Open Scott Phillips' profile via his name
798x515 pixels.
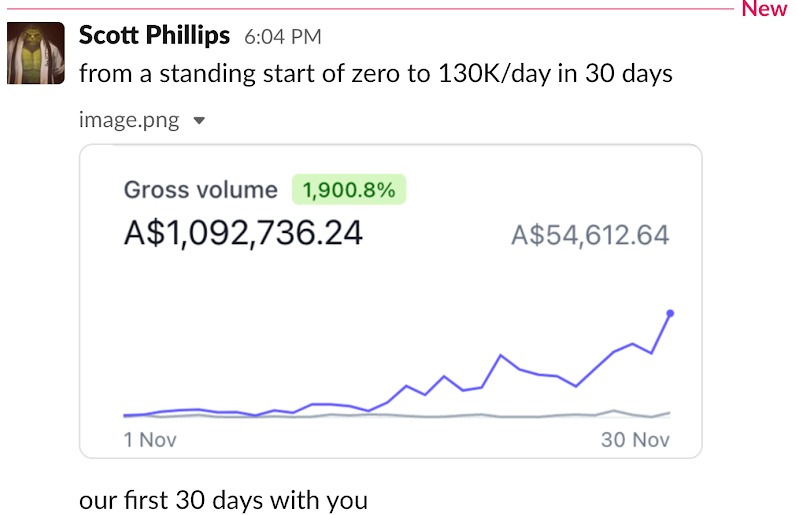154,36
